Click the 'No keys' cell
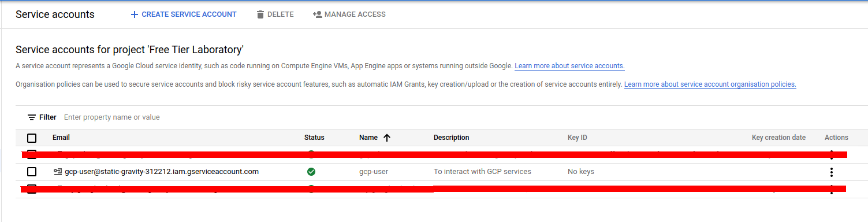The image size is (868, 222). 581,172
